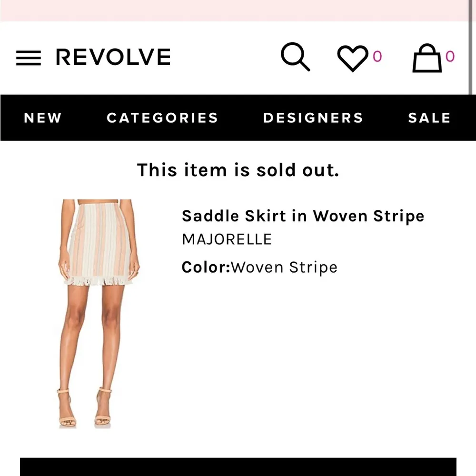Click the heart icon's item counter
Screen dimensions: 476x476
coord(377,56)
